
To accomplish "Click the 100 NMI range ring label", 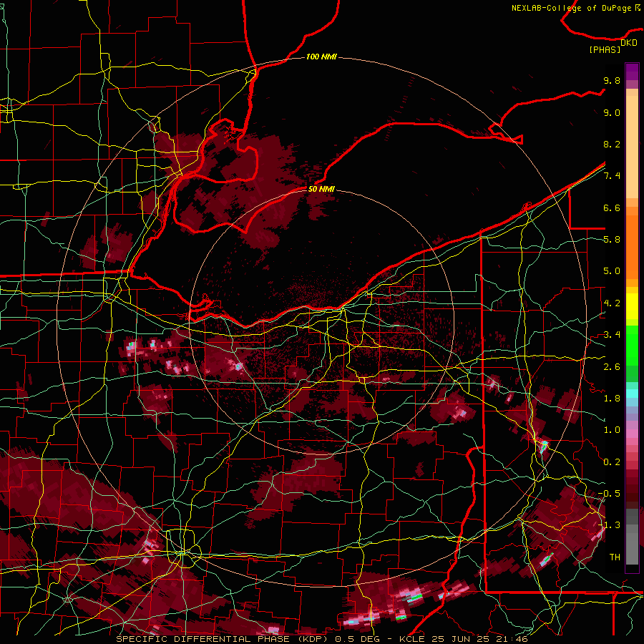I will [321, 57].
